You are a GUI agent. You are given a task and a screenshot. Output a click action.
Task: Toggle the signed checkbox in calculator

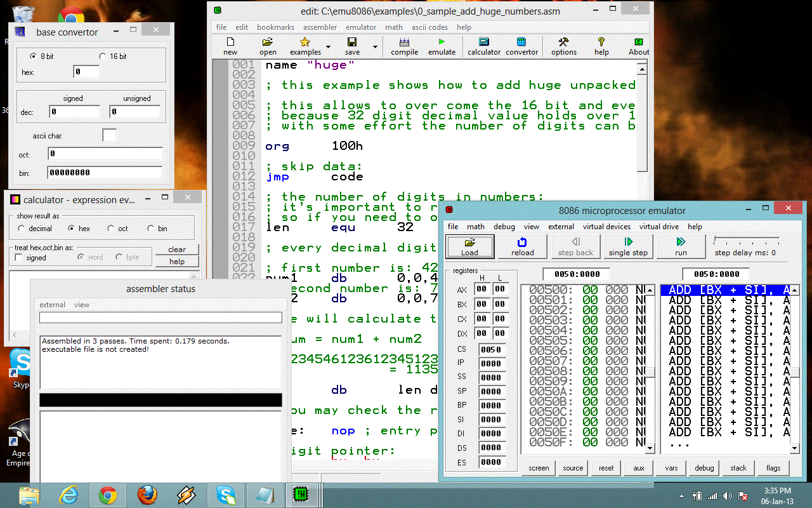pyautogui.click(x=19, y=258)
